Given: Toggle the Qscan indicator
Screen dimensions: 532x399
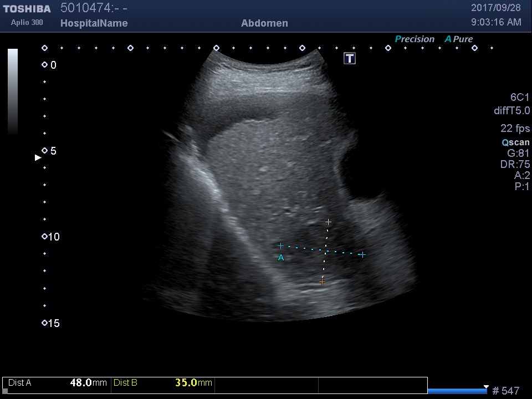Looking at the screenshot, I should [x=515, y=142].
